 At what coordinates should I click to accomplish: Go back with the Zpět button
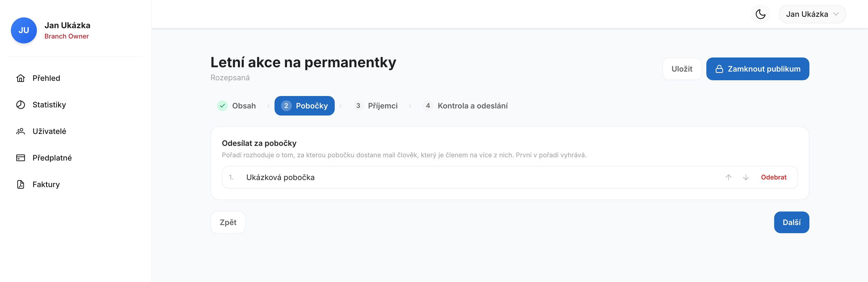coord(228,222)
